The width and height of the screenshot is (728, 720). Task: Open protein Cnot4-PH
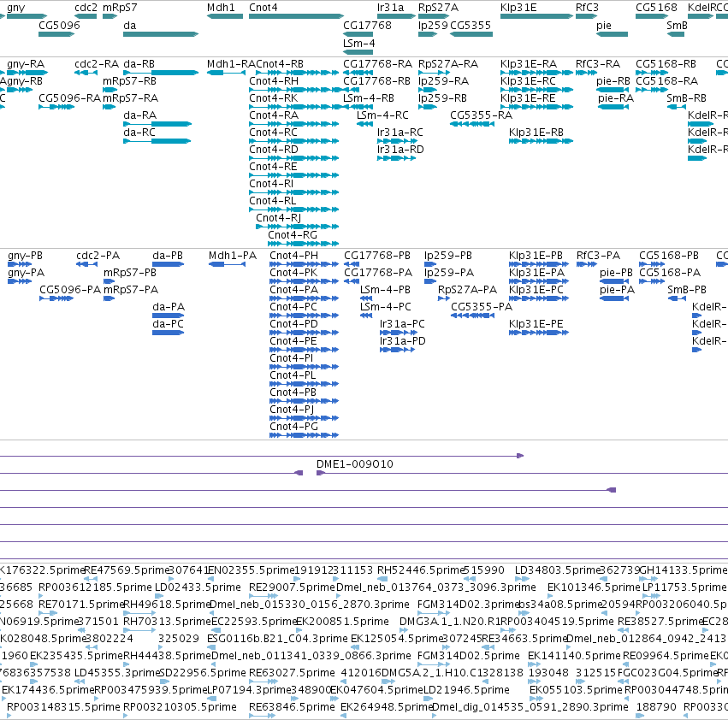pos(294,256)
